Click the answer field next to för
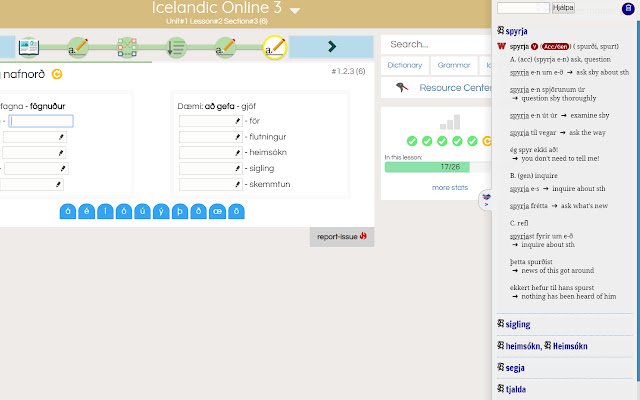The width and height of the screenshot is (640, 400). click(211, 121)
